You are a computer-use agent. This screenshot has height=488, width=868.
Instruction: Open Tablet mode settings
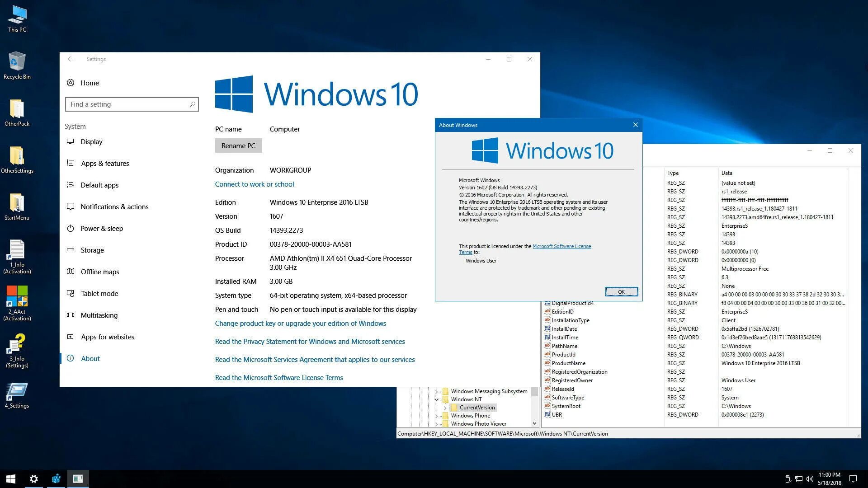99,294
